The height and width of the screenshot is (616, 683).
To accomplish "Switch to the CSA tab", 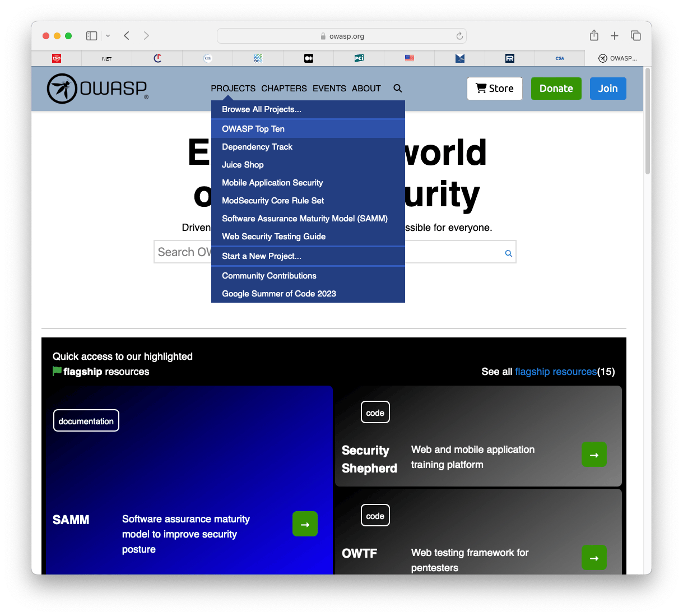I will [560, 58].
